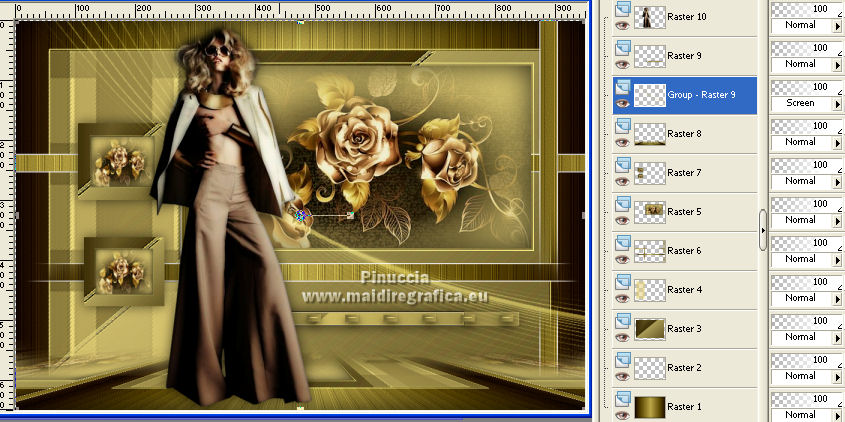Click the raster layer type icon of Raster 6
This screenshot has height=422, width=845.
623,243
